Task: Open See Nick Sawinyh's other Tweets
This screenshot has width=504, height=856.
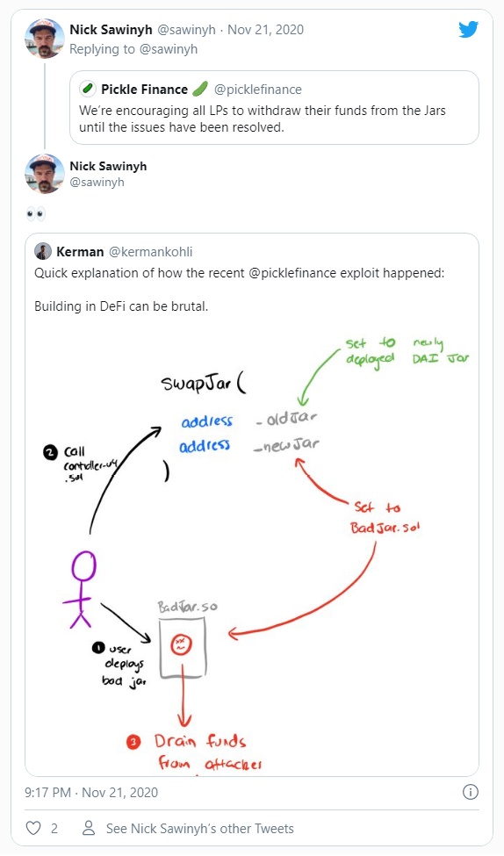Action: [200, 828]
